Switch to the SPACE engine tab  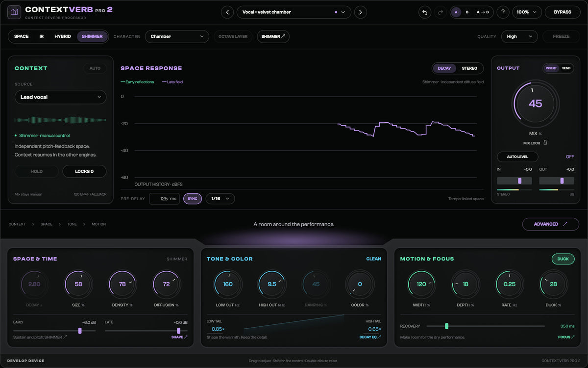coord(21,36)
